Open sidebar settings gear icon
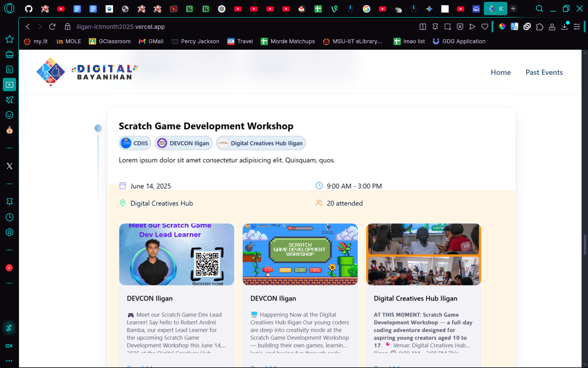 pos(9,232)
